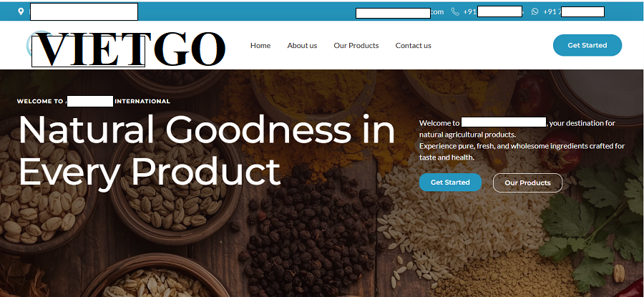Click the WhatsApp icon in top bar

pyautogui.click(x=535, y=12)
